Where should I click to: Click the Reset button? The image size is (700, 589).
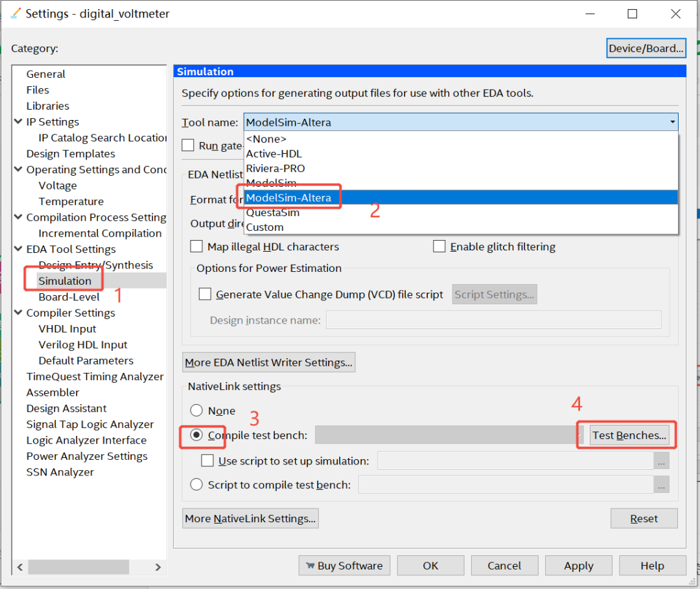[x=644, y=518]
